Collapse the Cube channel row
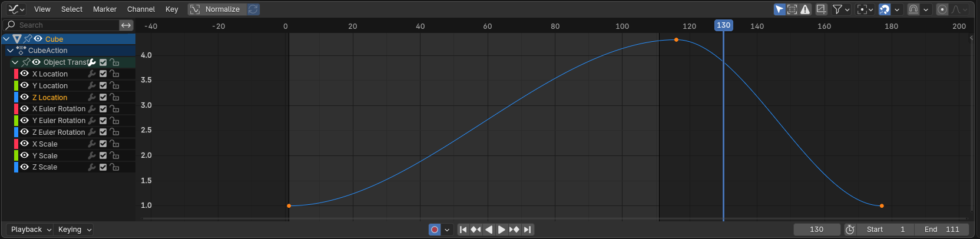The width and height of the screenshot is (980, 239). point(6,39)
